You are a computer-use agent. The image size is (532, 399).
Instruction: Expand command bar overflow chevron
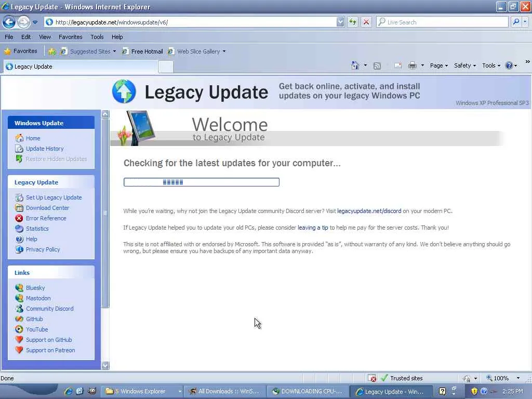[x=527, y=61]
